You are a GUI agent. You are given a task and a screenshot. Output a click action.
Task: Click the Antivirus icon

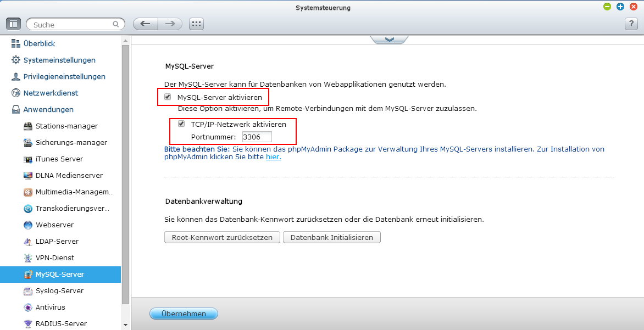28,307
